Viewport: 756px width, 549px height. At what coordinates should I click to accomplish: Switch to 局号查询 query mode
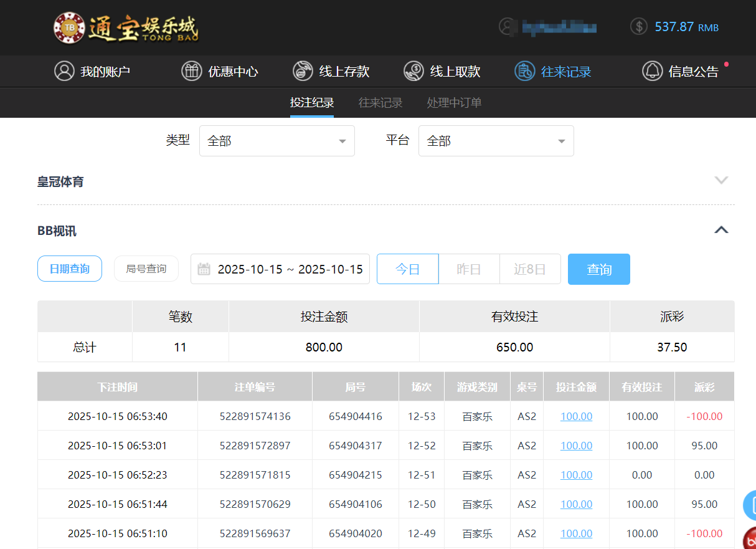[x=146, y=269]
